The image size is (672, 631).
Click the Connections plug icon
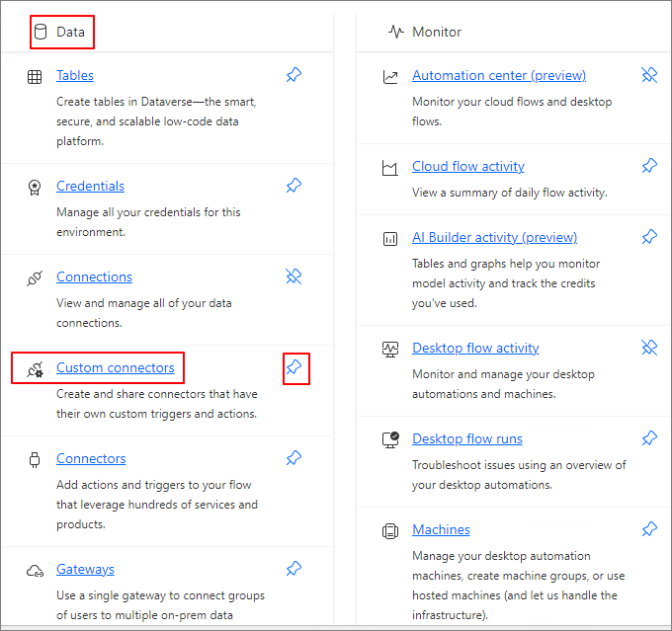point(35,278)
